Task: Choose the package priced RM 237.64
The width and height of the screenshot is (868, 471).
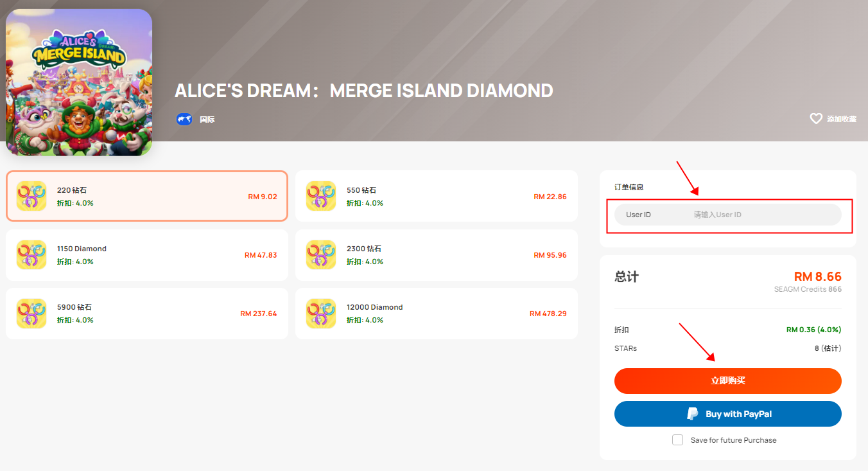Action: 147,313
